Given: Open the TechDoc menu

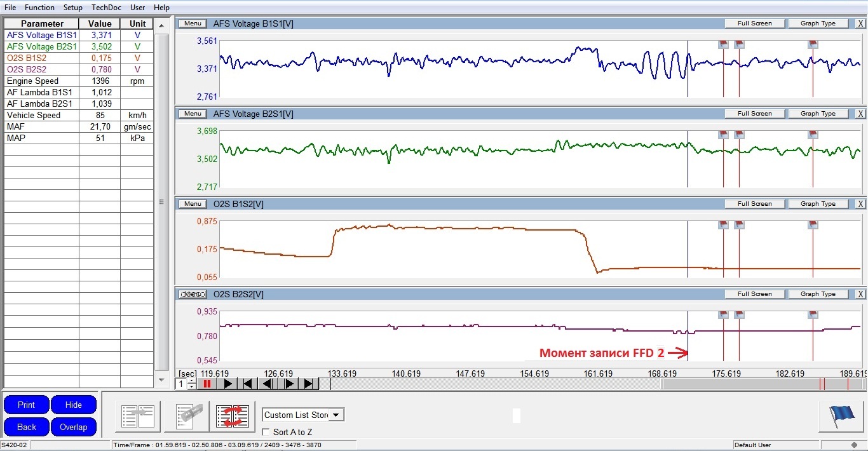Looking at the screenshot, I should pos(105,8).
